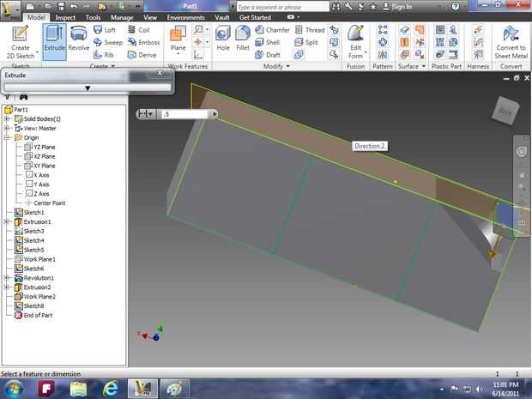Select the Emboss tool
The width and height of the screenshot is (532, 399).
(143, 42)
